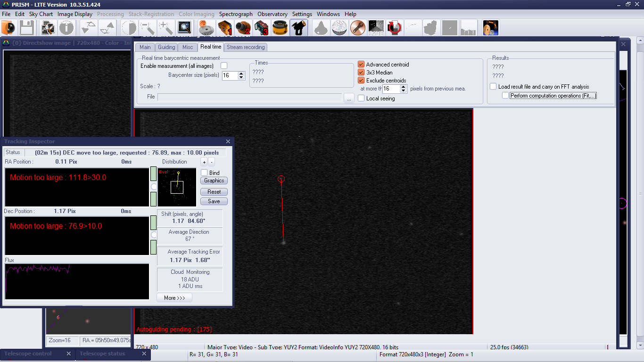Click the camera 1 toolbar icon
Image resolution: width=644 pixels, height=362 pixels.
225,28
